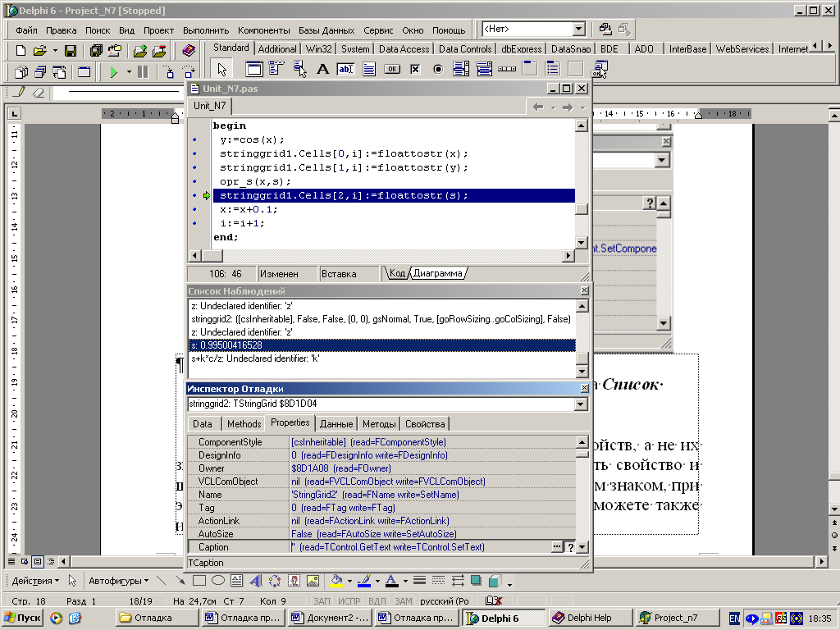Toggle ЗАМ indicator in Word status bar

click(x=404, y=601)
